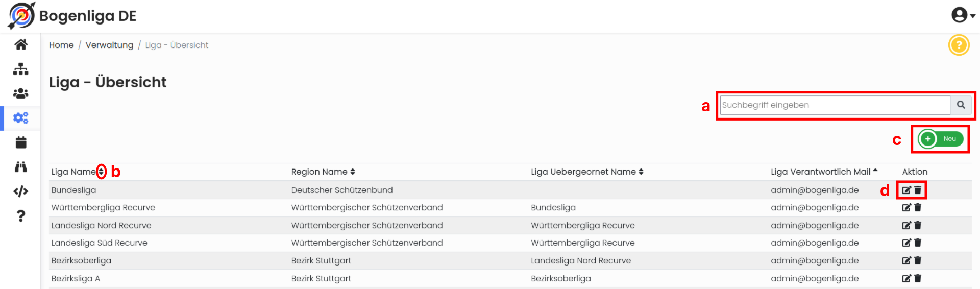The width and height of the screenshot is (980, 289).
Task: Delete the Bezirksliga A row
Action: point(918,278)
